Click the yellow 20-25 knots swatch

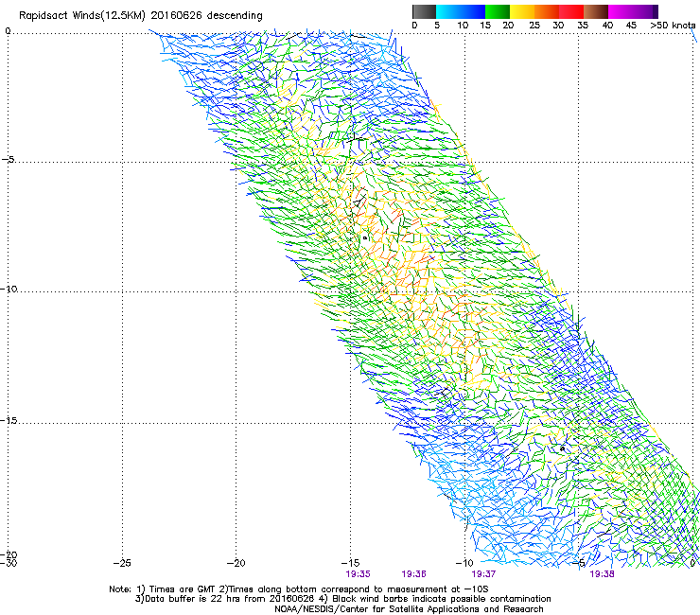coord(522,11)
